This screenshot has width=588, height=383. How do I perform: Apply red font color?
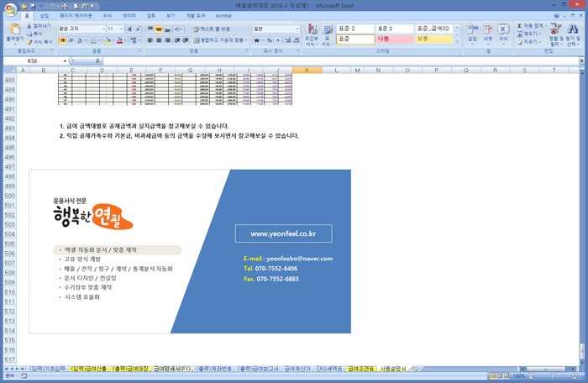point(119,40)
